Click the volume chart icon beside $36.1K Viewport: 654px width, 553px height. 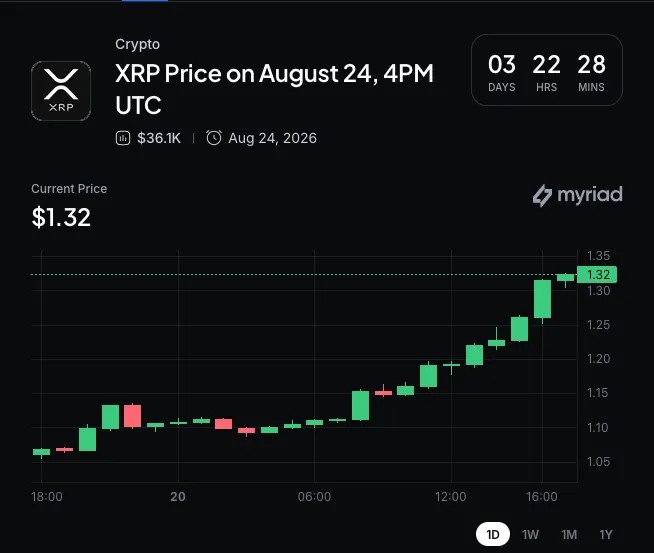click(x=123, y=138)
